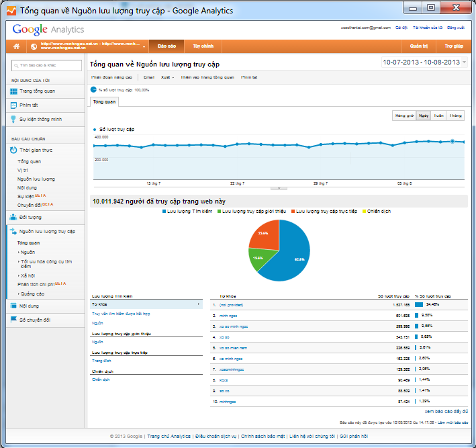Click the Số lượt truy cập metric legend

(113, 130)
